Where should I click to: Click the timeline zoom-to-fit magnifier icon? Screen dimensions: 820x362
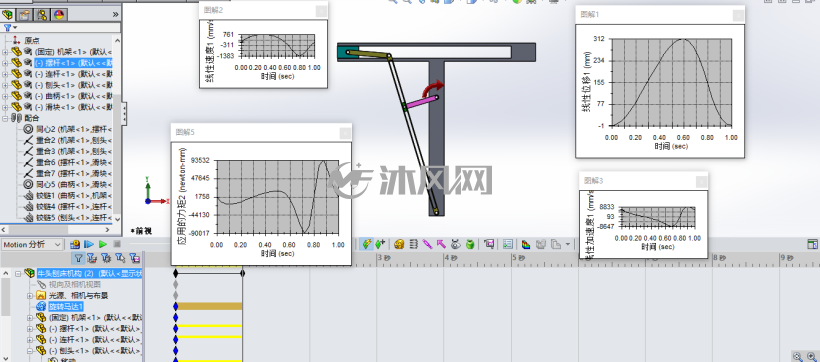click(797, 356)
